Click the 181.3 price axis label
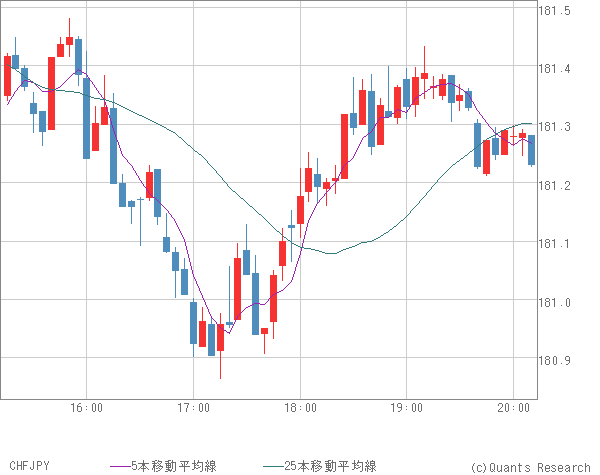 tap(554, 127)
